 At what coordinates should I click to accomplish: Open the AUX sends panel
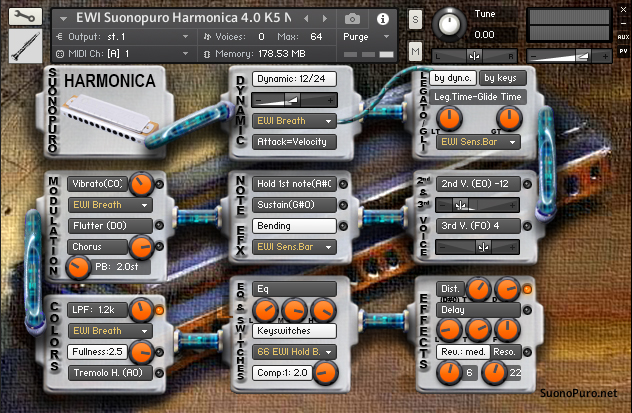tap(623, 37)
